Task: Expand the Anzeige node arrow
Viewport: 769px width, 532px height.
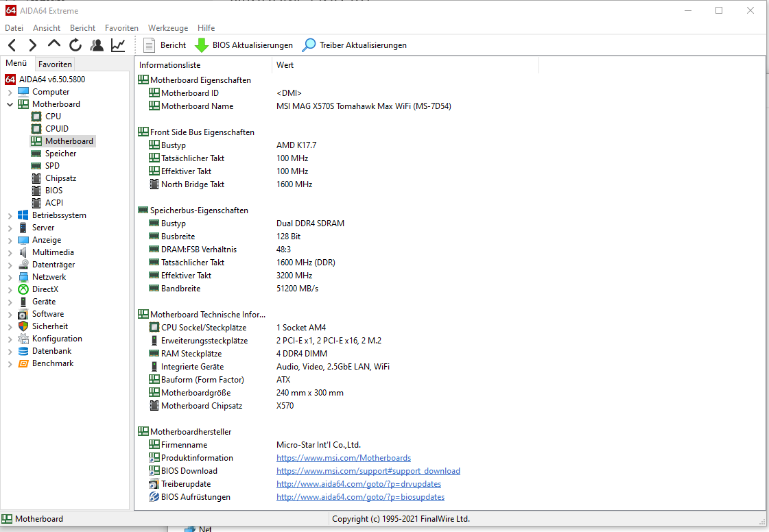Action: click(x=10, y=240)
